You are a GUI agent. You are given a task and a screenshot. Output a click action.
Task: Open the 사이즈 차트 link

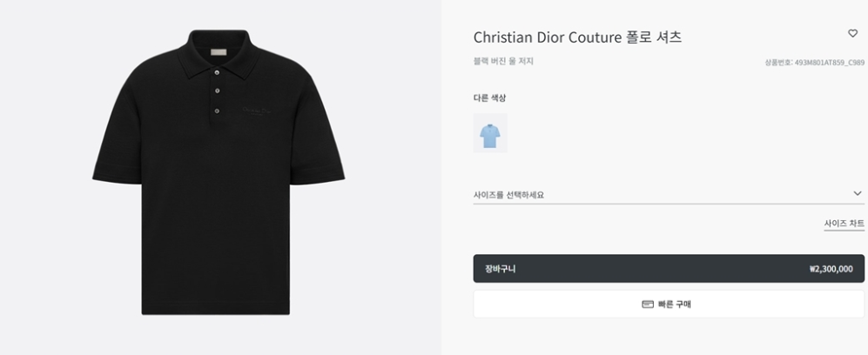pos(844,224)
